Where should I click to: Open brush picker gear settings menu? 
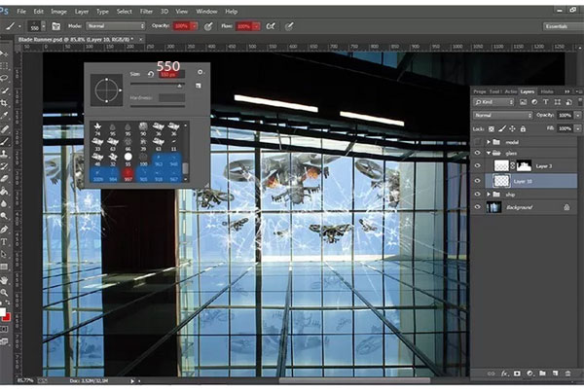click(201, 72)
